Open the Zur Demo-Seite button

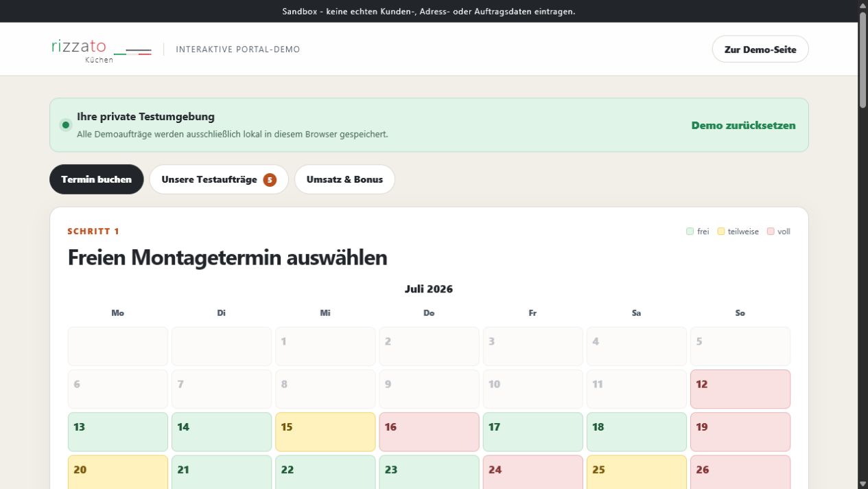pos(760,49)
